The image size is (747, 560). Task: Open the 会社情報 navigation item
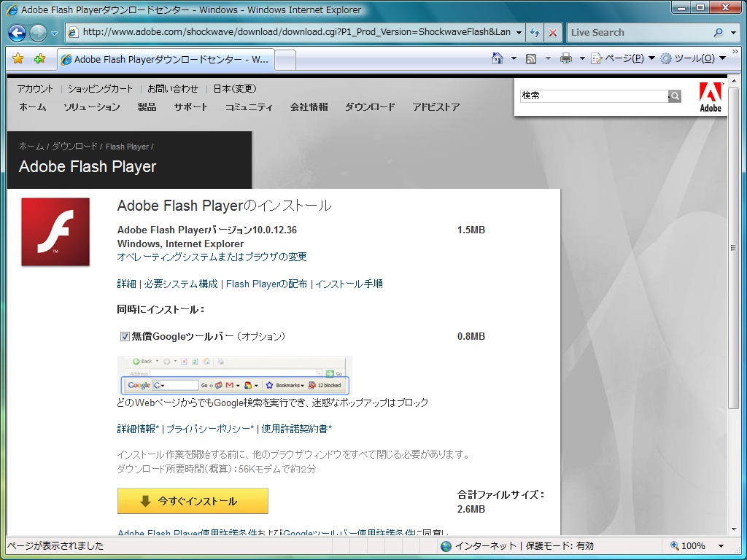pos(309,107)
